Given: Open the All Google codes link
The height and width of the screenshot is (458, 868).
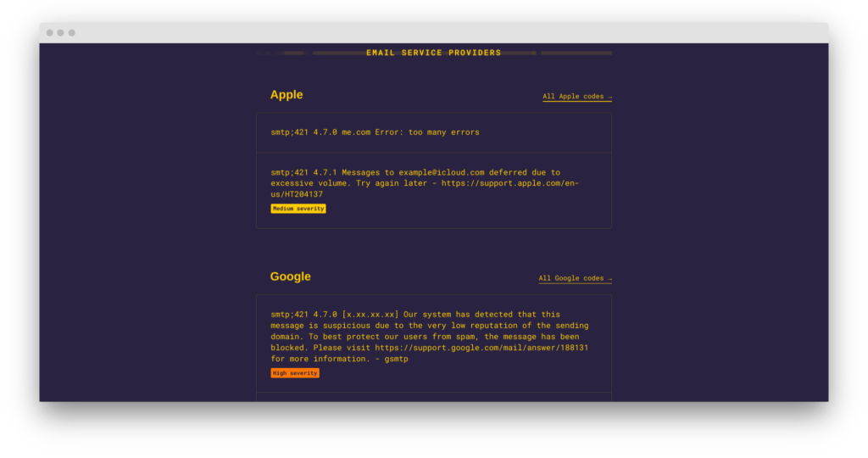Looking at the screenshot, I should (576, 278).
